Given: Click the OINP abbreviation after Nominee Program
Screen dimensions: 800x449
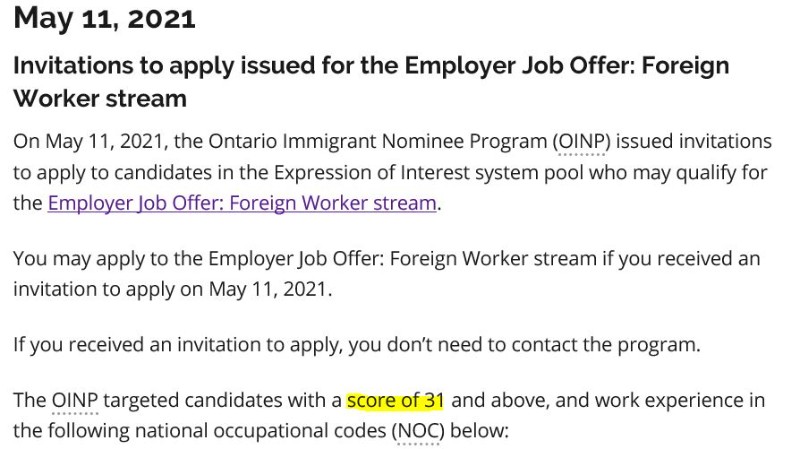Looking at the screenshot, I should coord(582,141).
